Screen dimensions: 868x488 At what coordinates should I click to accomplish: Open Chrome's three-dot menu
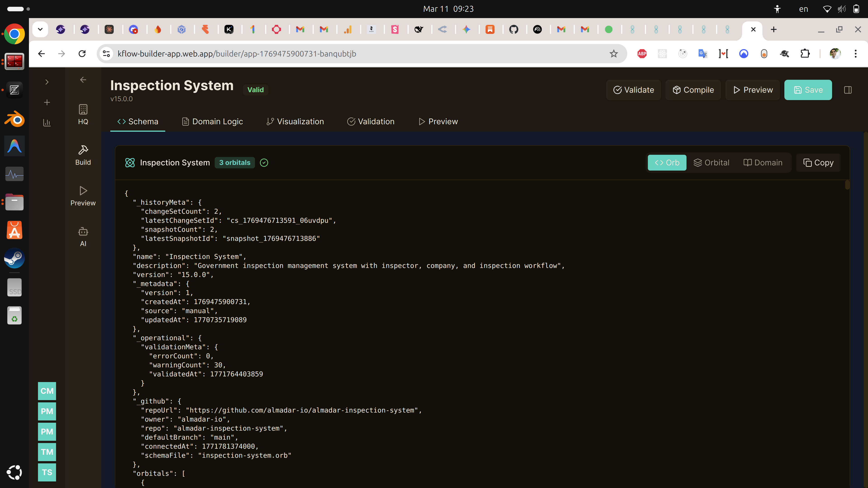tap(855, 54)
